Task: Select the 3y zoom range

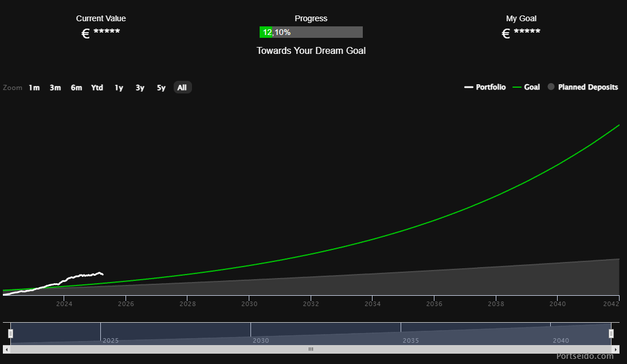Action: tap(140, 88)
